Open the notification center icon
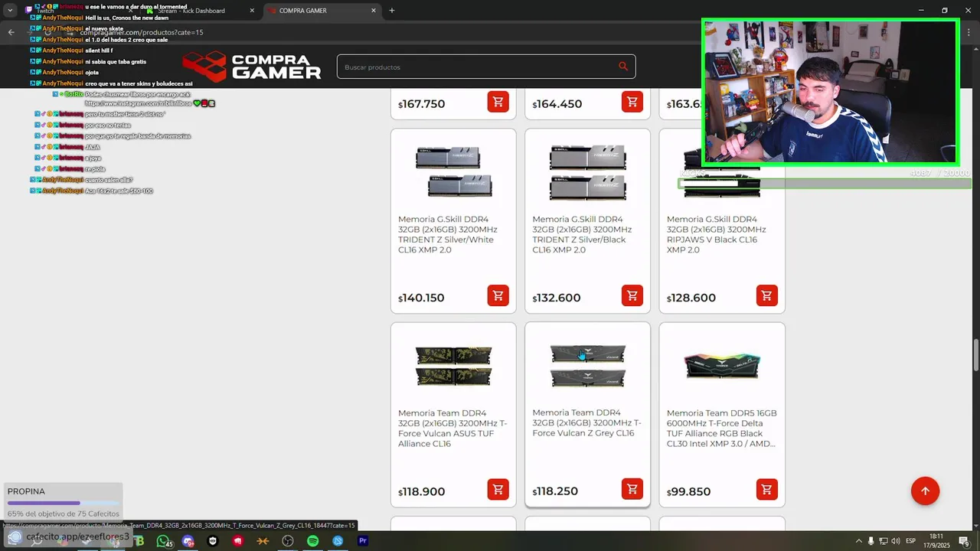The image size is (980, 551). 964,541
